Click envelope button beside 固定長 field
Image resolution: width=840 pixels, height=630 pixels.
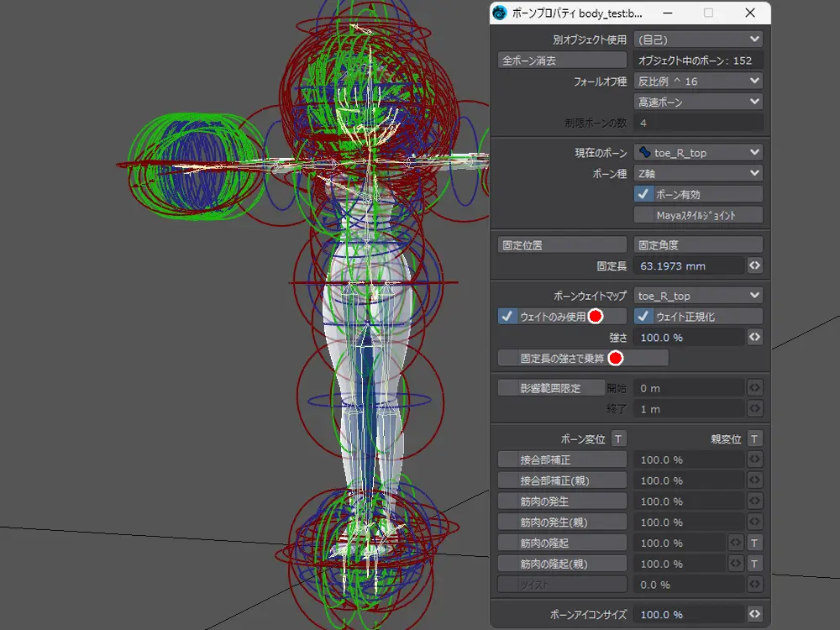754,265
